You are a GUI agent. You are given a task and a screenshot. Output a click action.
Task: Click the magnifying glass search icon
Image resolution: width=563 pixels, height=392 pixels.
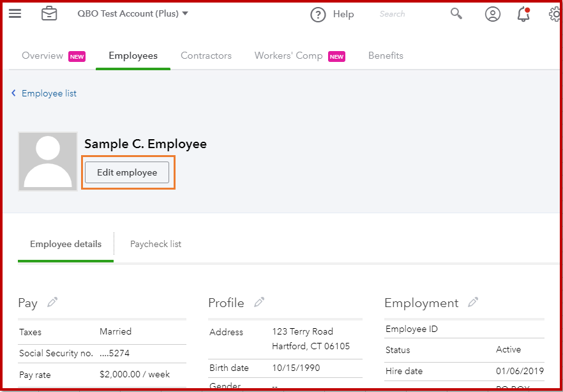[x=456, y=13]
